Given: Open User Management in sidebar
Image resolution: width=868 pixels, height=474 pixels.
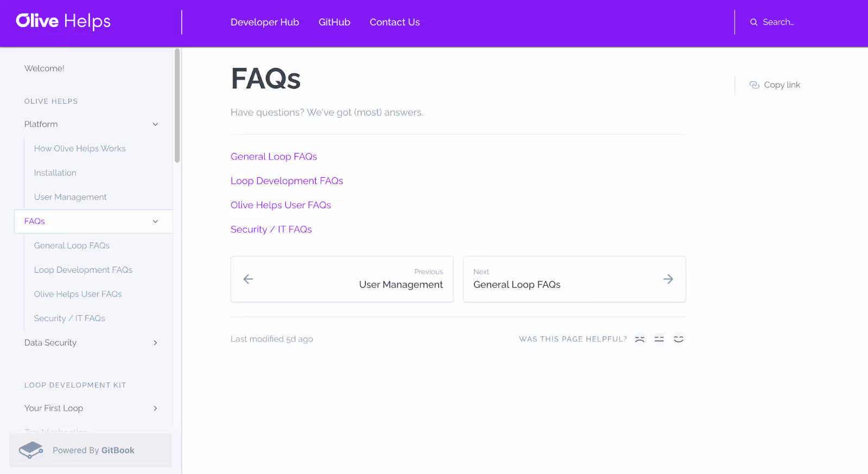Looking at the screenshot, I should 71,197.
